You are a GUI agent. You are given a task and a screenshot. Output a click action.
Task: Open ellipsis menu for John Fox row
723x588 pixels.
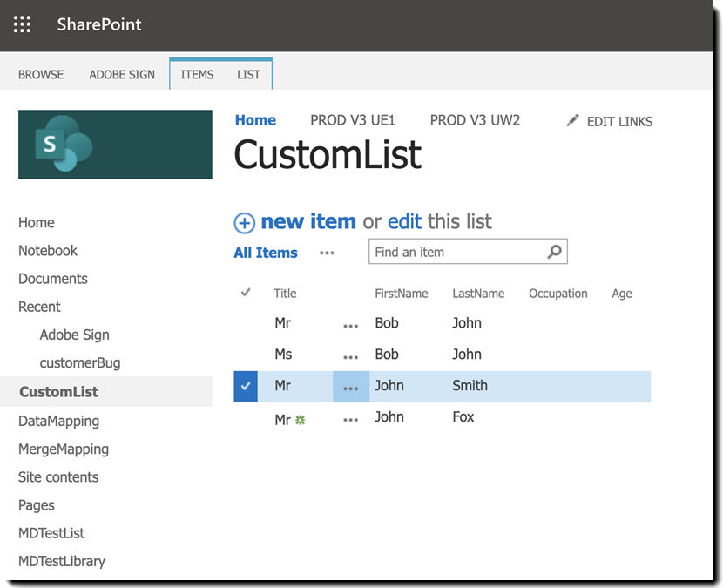tap(350, 419)
